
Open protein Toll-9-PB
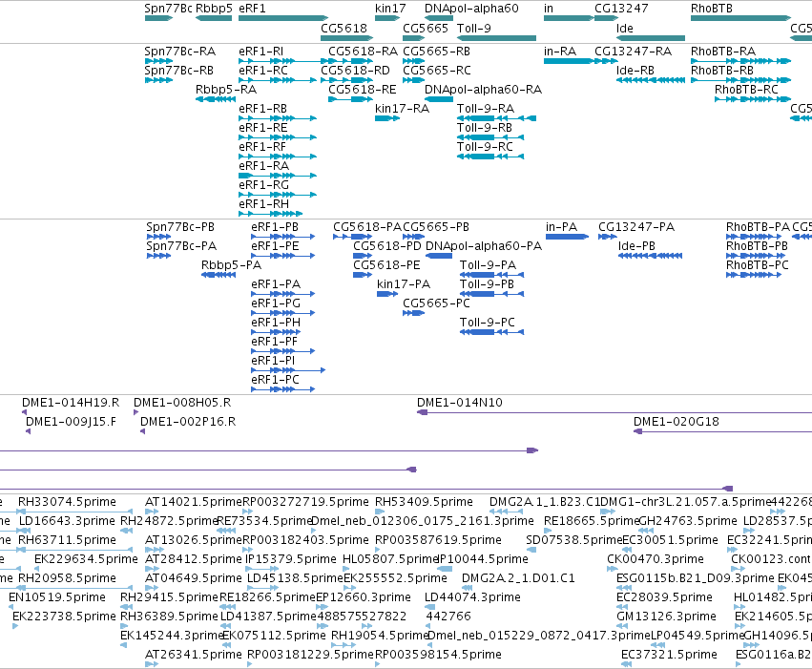(x=492, y=294)
